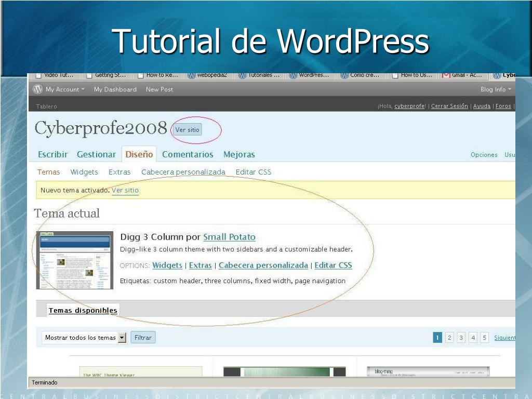Image resolution: width=532 pixels, height=399 pixels.
Task: Open the My Account dropdown menu
Action: point(65,89)
